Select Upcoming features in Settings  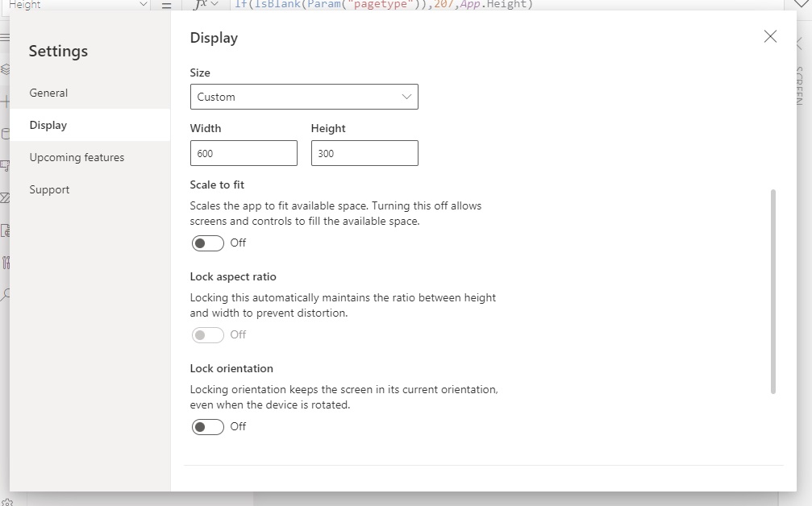click(76, 157)
